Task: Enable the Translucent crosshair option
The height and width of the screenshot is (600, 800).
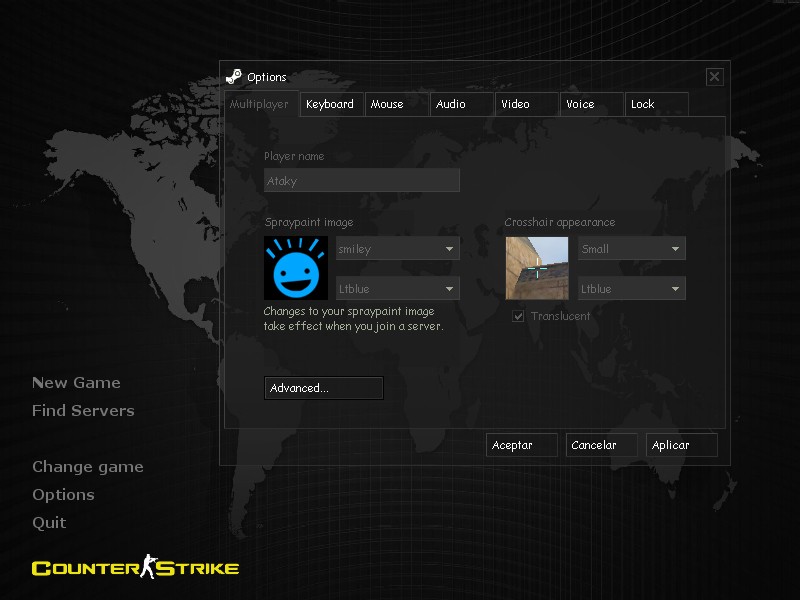Action: click(x=518, y=315)
